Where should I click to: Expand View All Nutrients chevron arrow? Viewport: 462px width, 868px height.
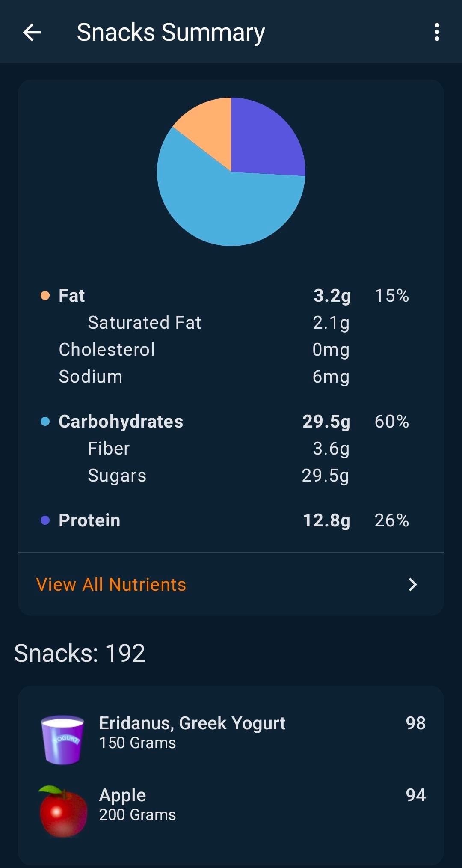point(412,585)
